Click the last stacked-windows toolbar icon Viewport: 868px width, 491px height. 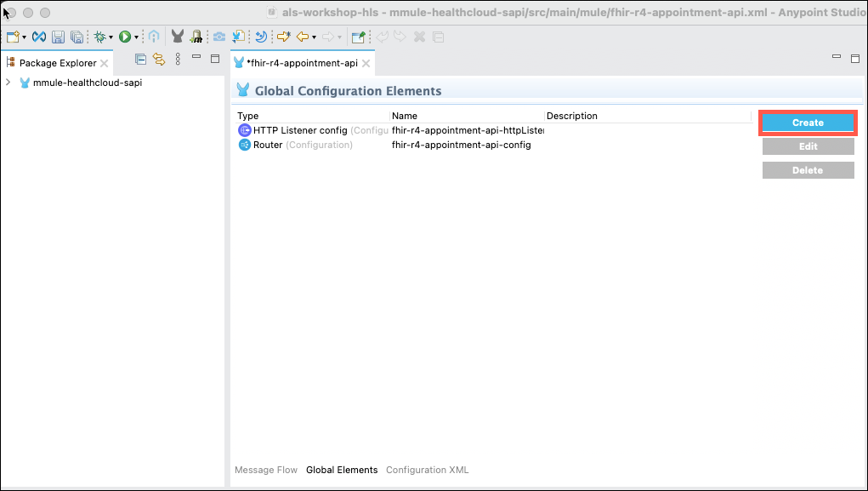click(x=438, y=37)
